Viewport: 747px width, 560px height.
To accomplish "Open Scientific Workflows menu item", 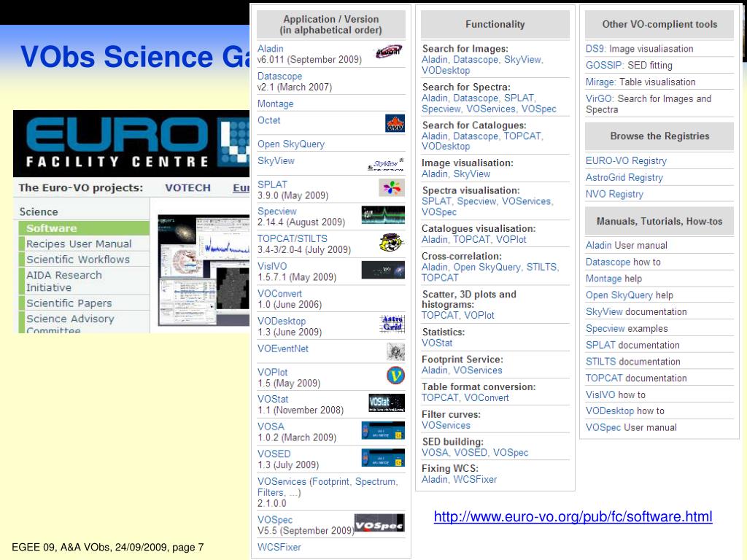I will pyautogui.click(x=84, y=260).
